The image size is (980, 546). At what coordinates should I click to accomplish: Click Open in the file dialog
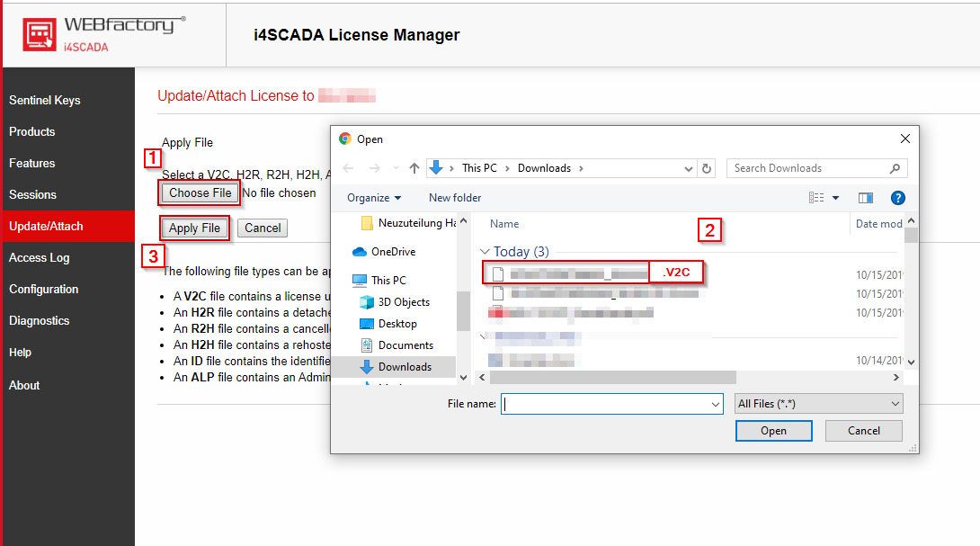pyautogui.click(x=774, y=431)
